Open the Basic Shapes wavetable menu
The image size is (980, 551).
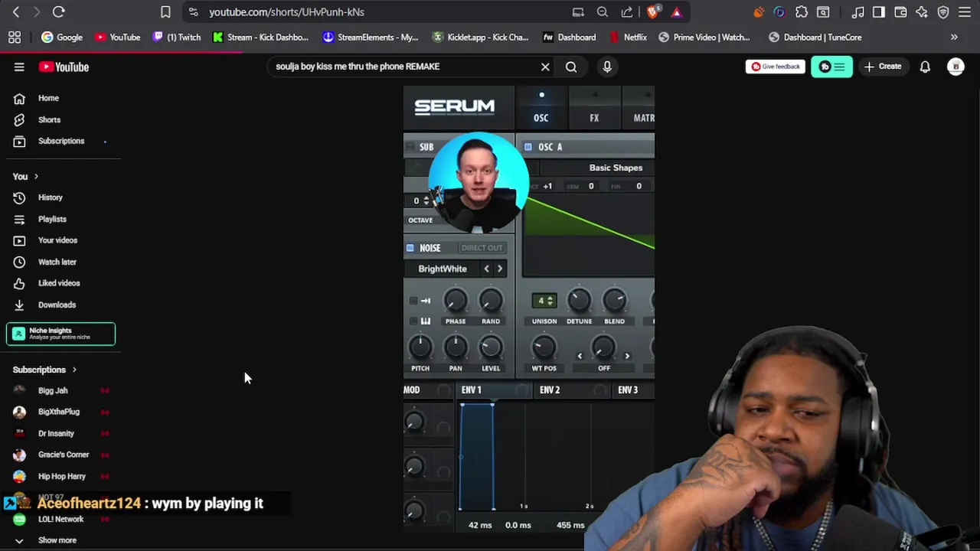coord(616,168)
